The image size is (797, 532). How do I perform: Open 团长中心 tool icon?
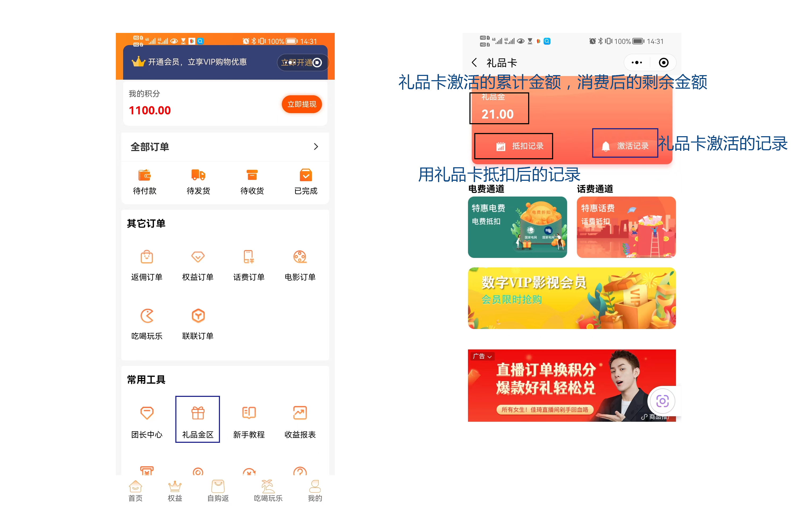point(147,413)
